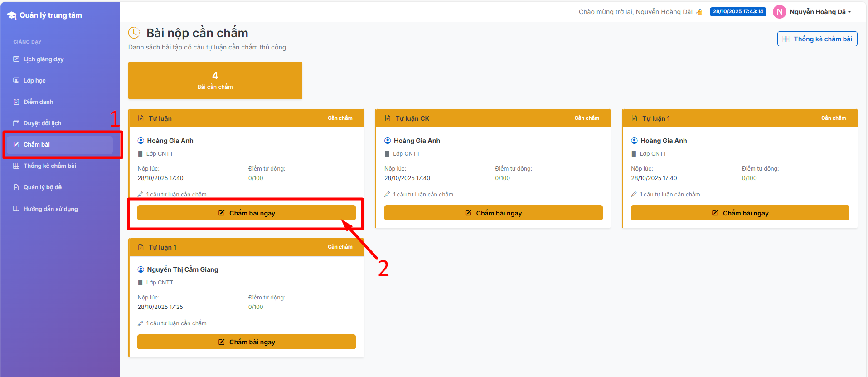
Task: Open Chấm bài in the sidebar
Action: [x=37, y=144]
